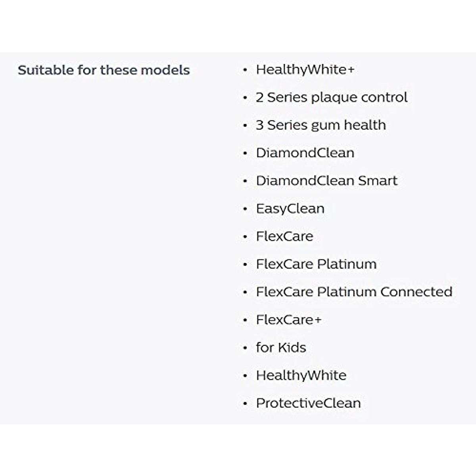This screenshot has width=476, height=476.
Task: Click the HealthyWhite entry without plus sign
Action: pyautogui.click(x=301, y=375)
